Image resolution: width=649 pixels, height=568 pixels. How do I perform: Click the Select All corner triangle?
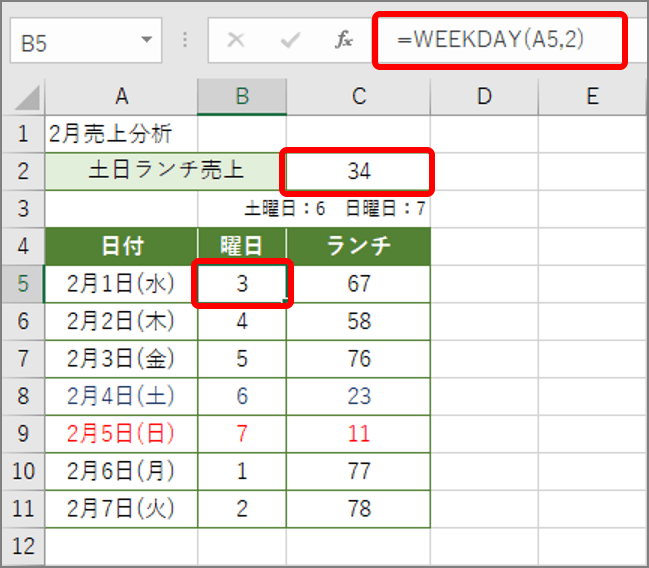[27, 97]
